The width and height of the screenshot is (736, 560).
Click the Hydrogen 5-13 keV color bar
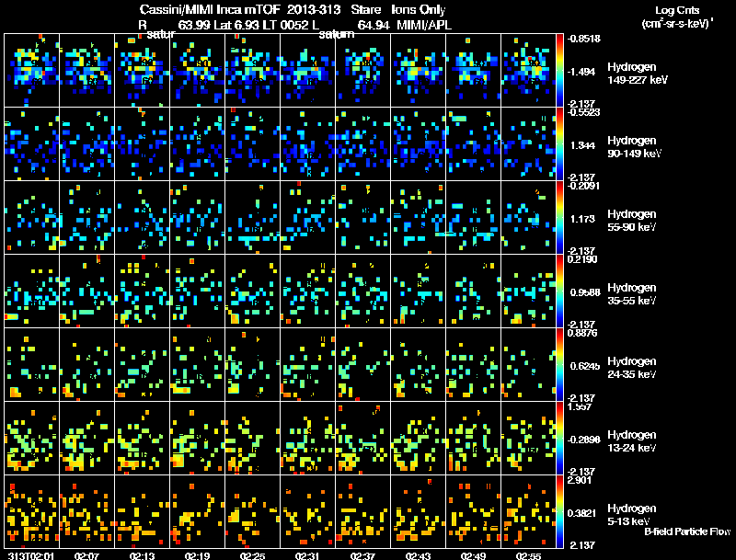(559, 512)
